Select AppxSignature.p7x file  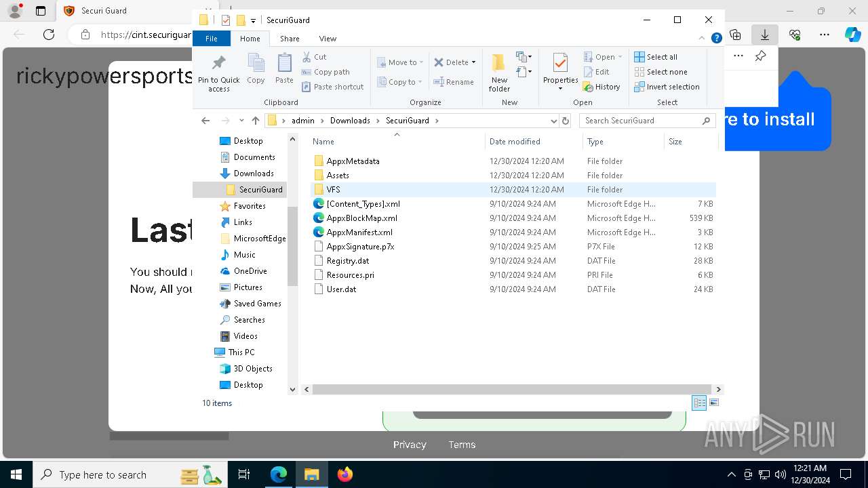(513, 247)
